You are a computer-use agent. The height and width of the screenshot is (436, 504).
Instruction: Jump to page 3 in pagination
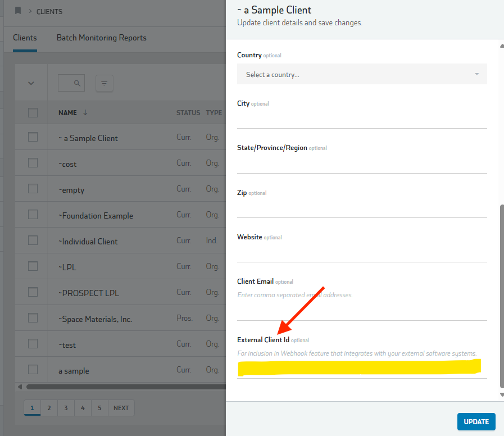pos(66,408)
